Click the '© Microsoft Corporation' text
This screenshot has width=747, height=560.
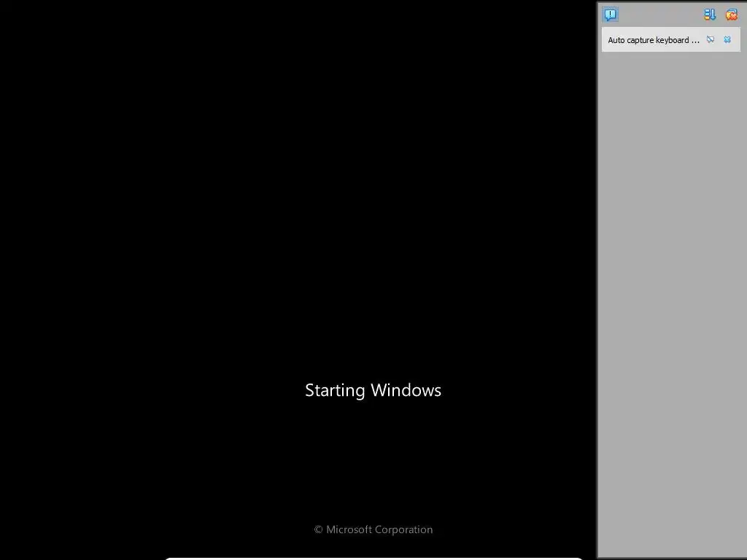(373, 529)
